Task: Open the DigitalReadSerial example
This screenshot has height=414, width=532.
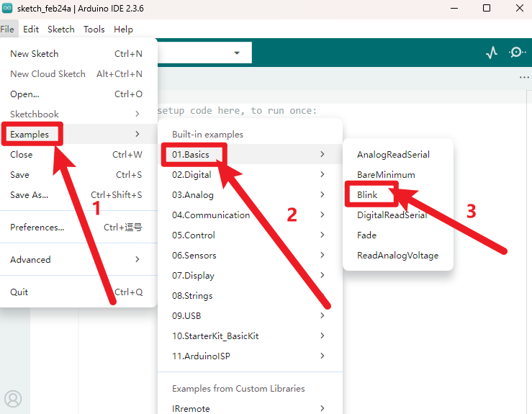Action: [x=398, y=215]
